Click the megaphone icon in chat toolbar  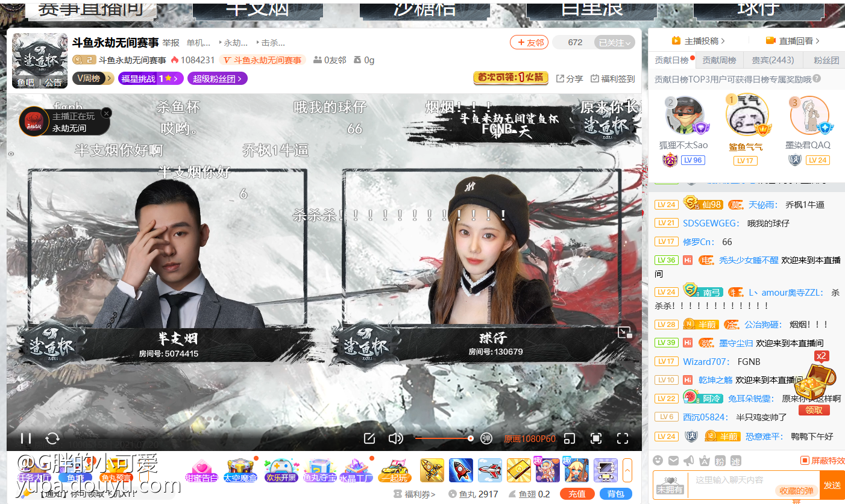(x=689, y=461)
